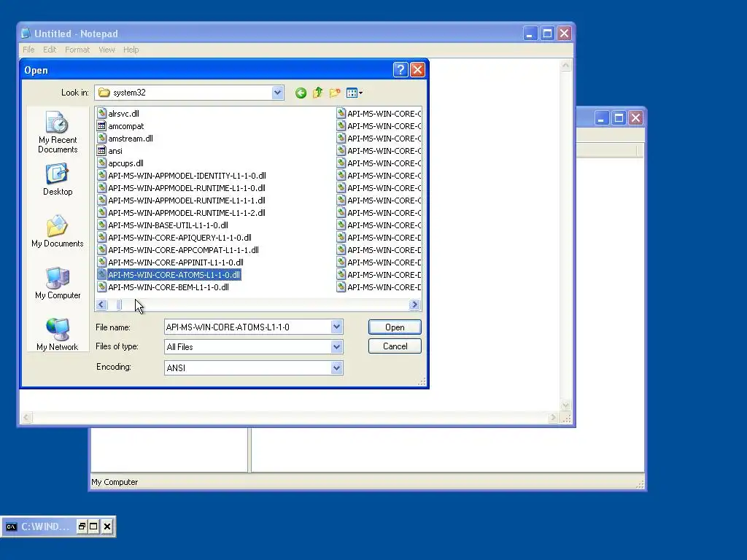Click the file list scrollbar thumb
The image size is (747, 560).
pyautogui.click(x=119, y=305)
